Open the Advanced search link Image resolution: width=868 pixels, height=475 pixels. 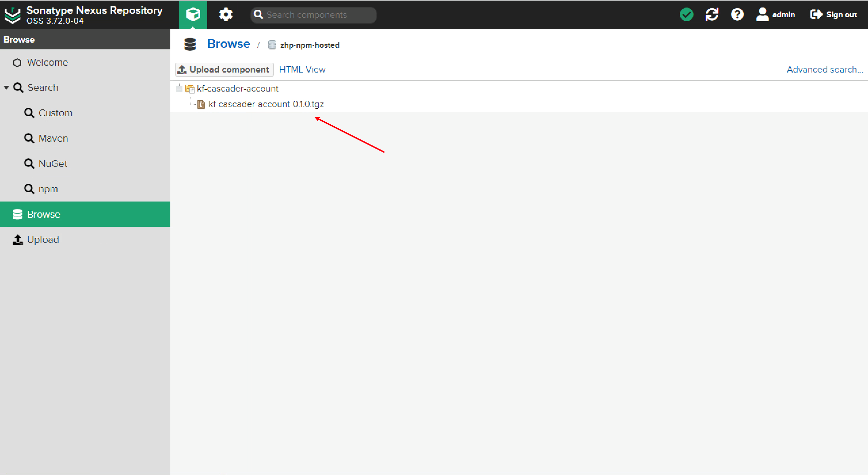[824, 69]
